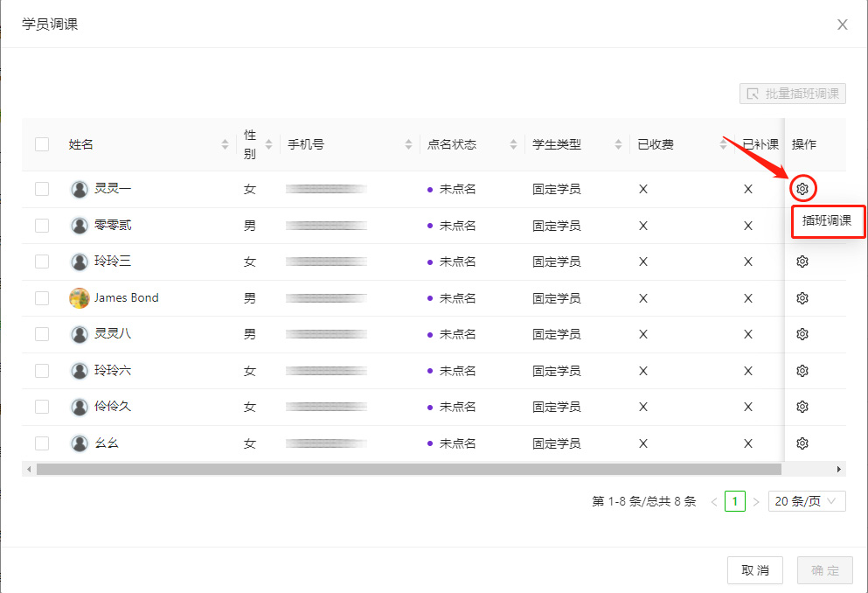Click James Bond's avatar picture
This screenshot has width=868, height=593.
80,298
